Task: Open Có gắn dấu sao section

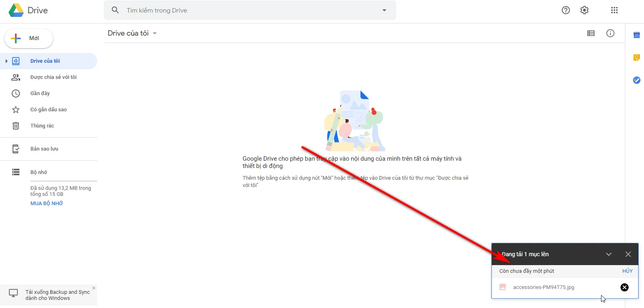Action: (49, 110)
